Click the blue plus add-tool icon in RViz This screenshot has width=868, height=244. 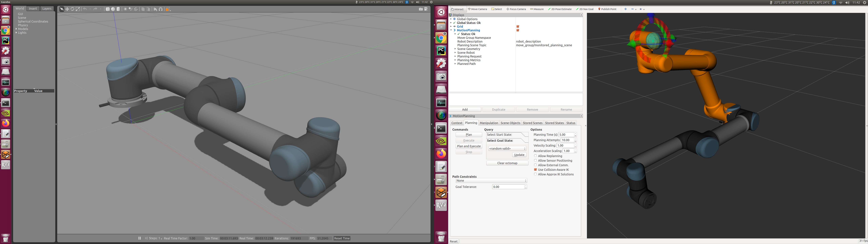(625, 9)
